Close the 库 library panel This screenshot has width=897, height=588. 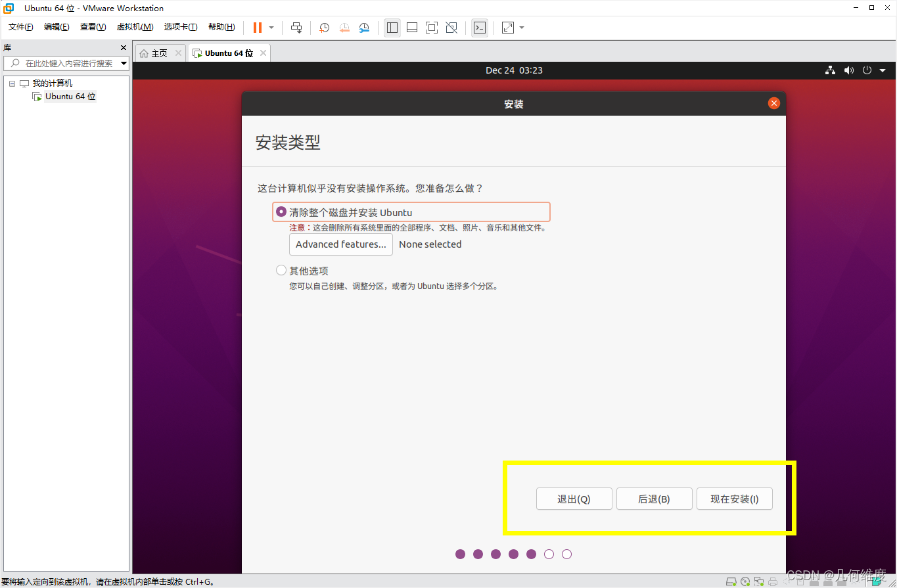123,48
